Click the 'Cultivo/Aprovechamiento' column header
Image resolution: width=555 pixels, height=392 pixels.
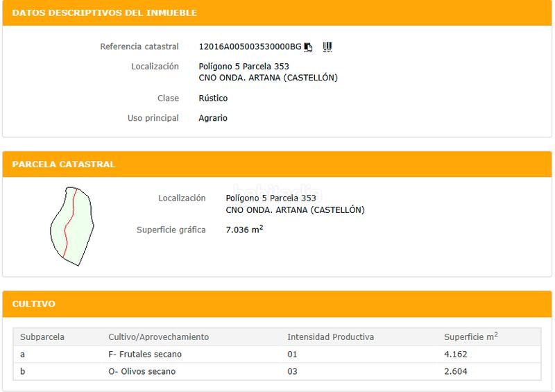point(159,337)
